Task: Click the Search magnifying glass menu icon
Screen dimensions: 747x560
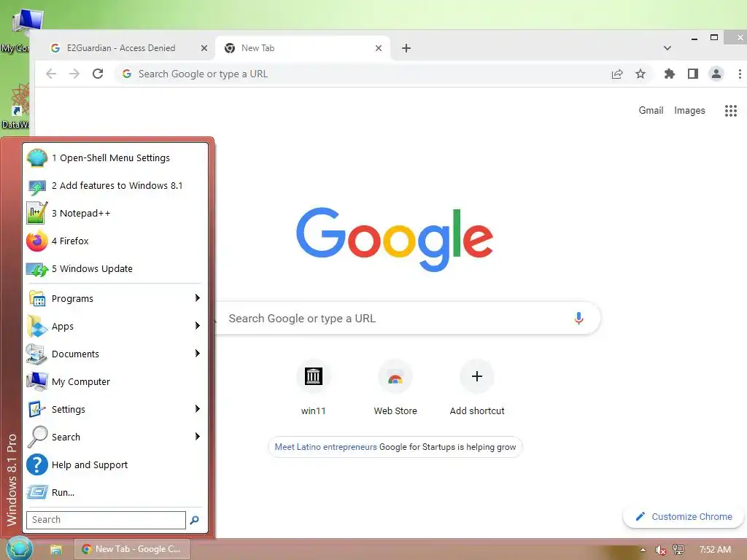Action: tap(36, 437)
